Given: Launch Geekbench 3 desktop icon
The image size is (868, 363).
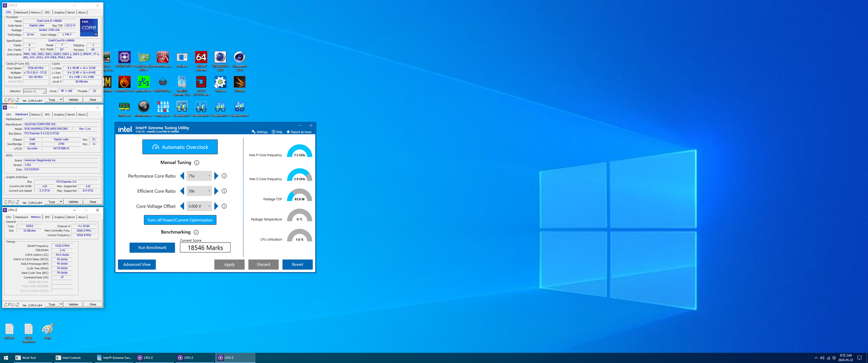Looking at the screenshot, I should point(182,109).
